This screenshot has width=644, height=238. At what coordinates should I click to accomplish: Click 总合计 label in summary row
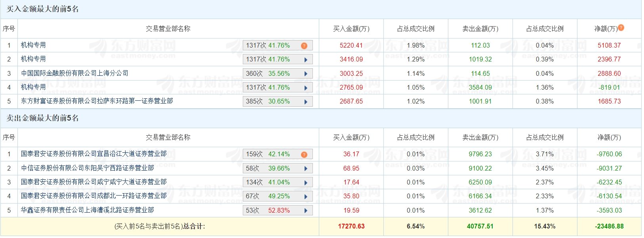[x=194, y=226]
